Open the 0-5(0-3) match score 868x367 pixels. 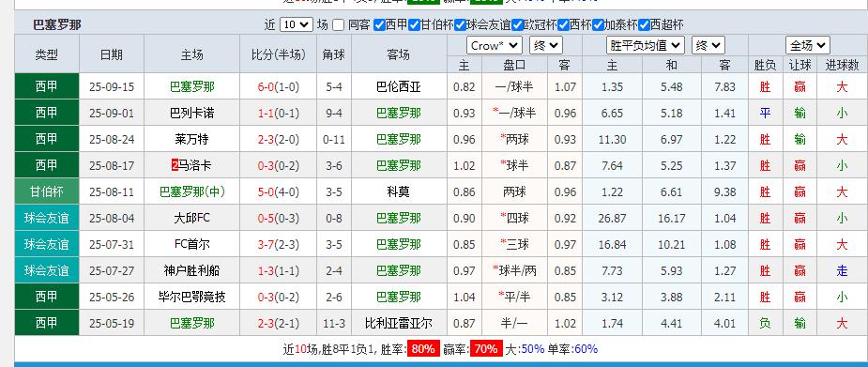[278, 218]
